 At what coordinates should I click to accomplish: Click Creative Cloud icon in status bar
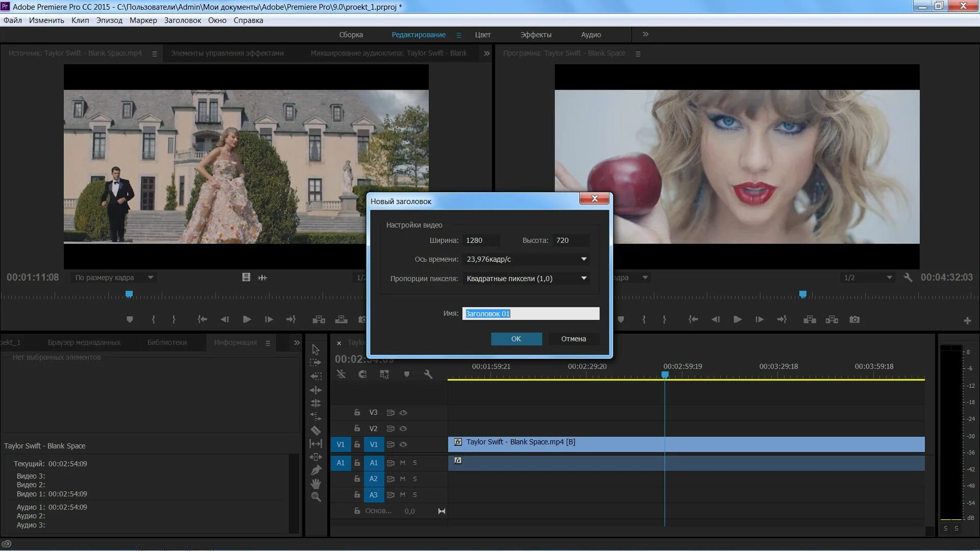tap(7, 544)
